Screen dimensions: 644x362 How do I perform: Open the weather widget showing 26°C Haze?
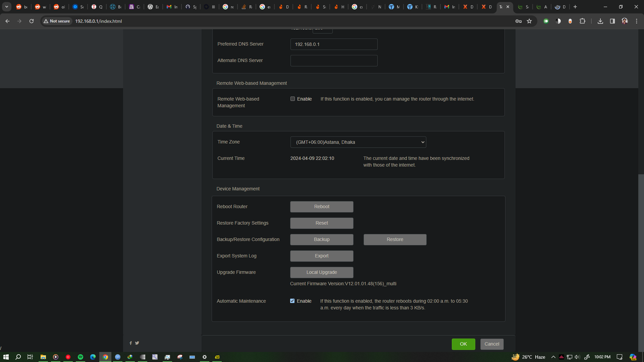(x=528, y=357)
